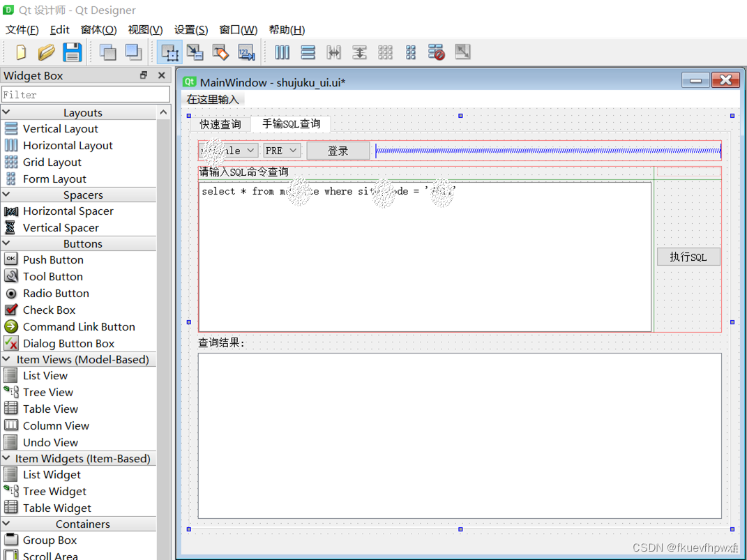Select Radio Button in the Widget Box

[56, 293]
